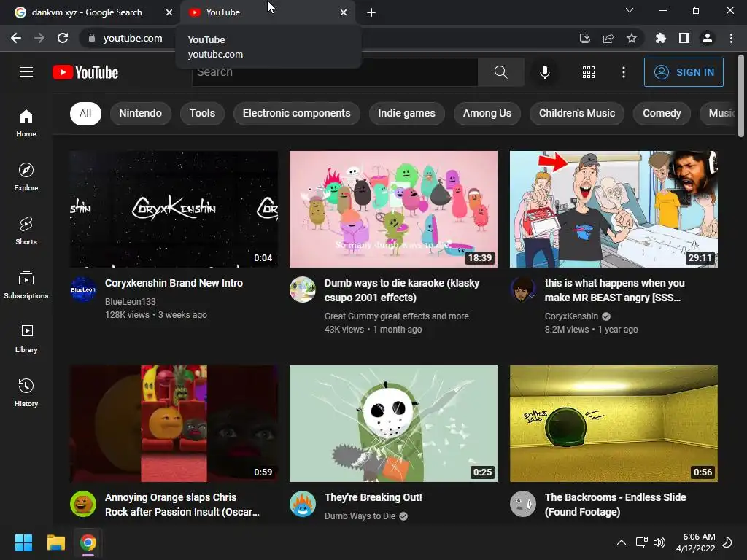The width and height of the screenshot is (747, 560).
Task: Open The Backrooms - Endless Slide title
Action: (615, 505)
